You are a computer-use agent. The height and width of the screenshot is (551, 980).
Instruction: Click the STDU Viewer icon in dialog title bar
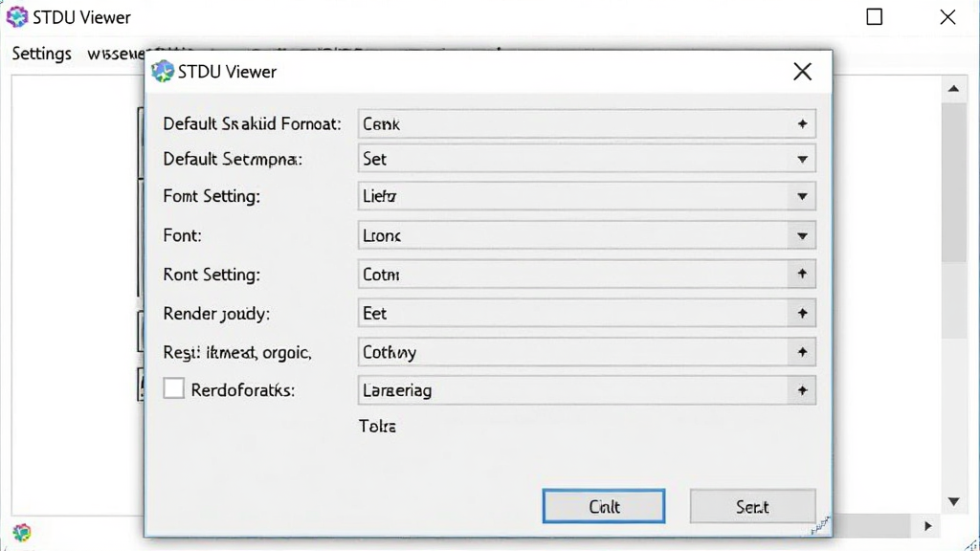point(163,72)
